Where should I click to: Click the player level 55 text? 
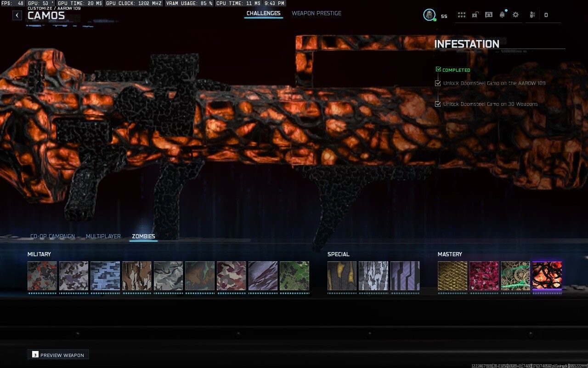tap(444, 16)
